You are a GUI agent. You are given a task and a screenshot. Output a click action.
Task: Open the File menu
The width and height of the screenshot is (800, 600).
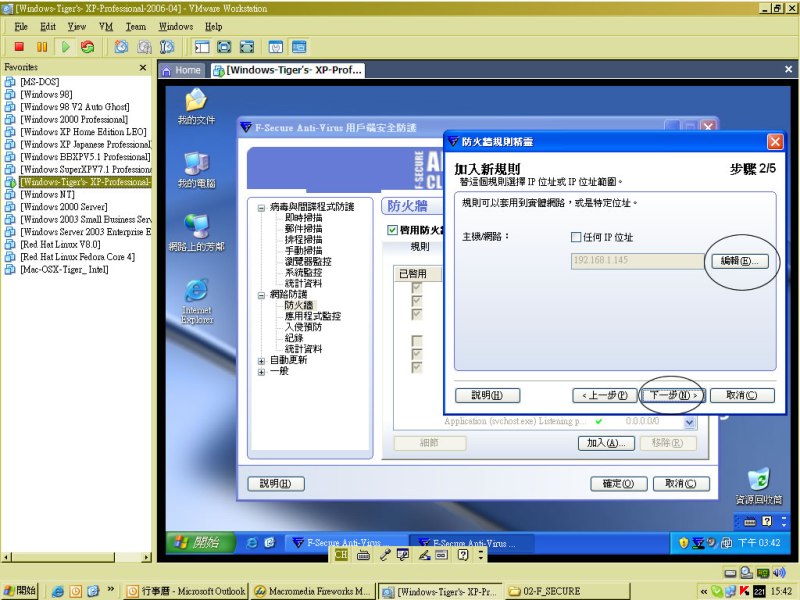pos(21,27)
